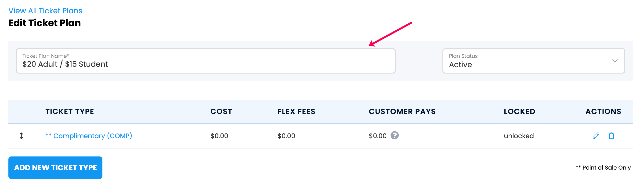Click the Flex Fees column header

(x=296, y=111)
